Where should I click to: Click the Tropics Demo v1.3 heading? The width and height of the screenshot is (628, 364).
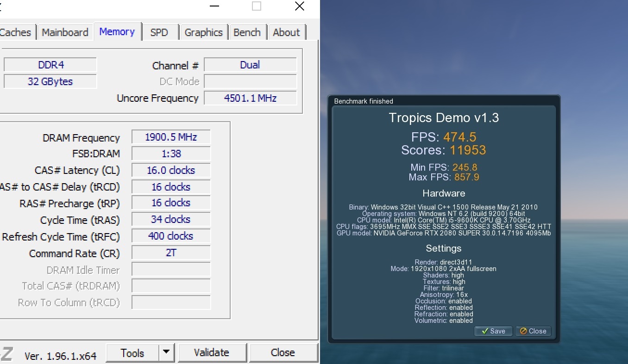(444, 117)
